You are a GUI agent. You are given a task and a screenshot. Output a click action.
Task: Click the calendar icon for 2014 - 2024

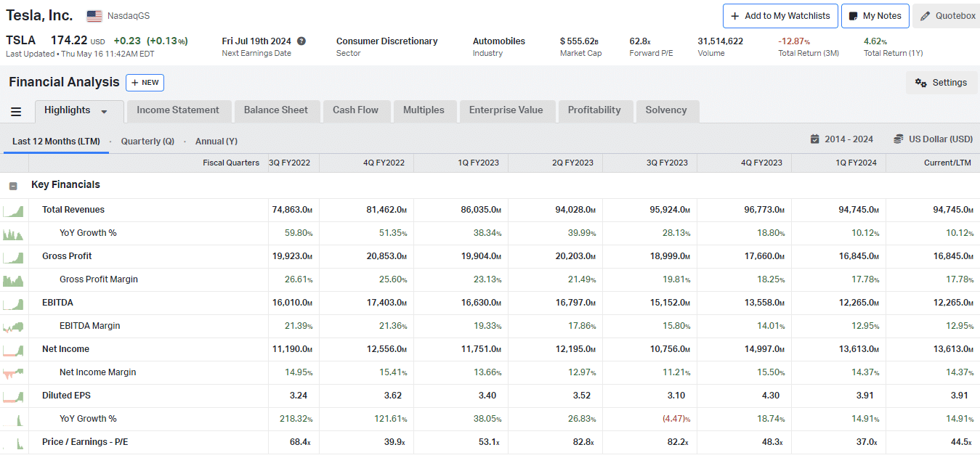pos(815,139)
